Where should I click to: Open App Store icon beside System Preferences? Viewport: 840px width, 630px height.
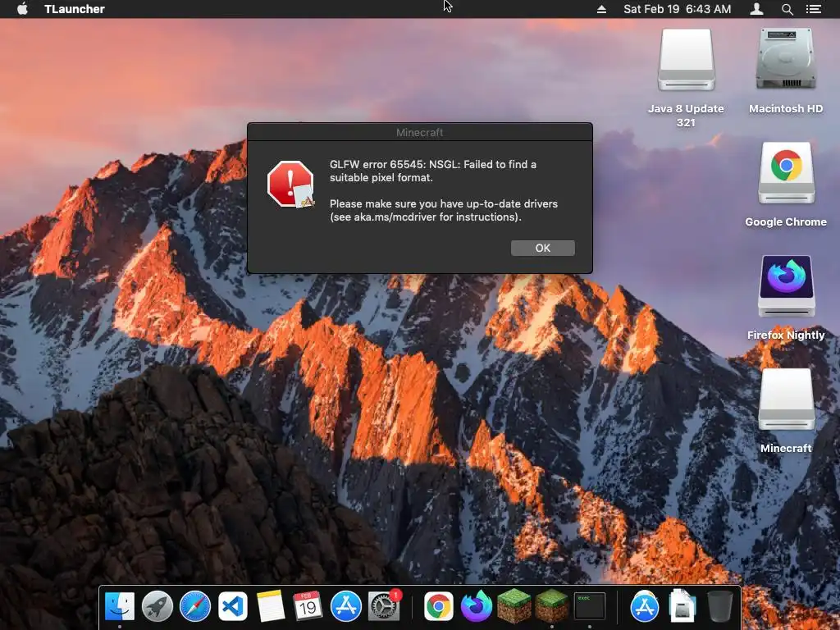coord(346,606)
